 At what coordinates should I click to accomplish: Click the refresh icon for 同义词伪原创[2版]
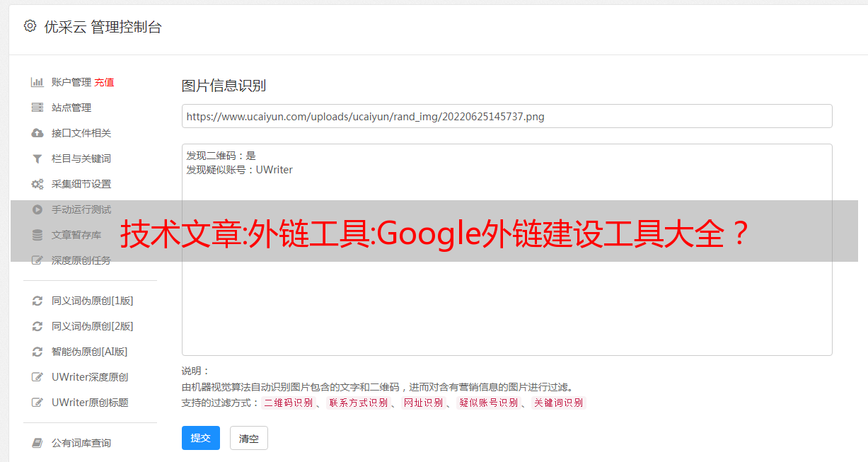tap(37, 326)
